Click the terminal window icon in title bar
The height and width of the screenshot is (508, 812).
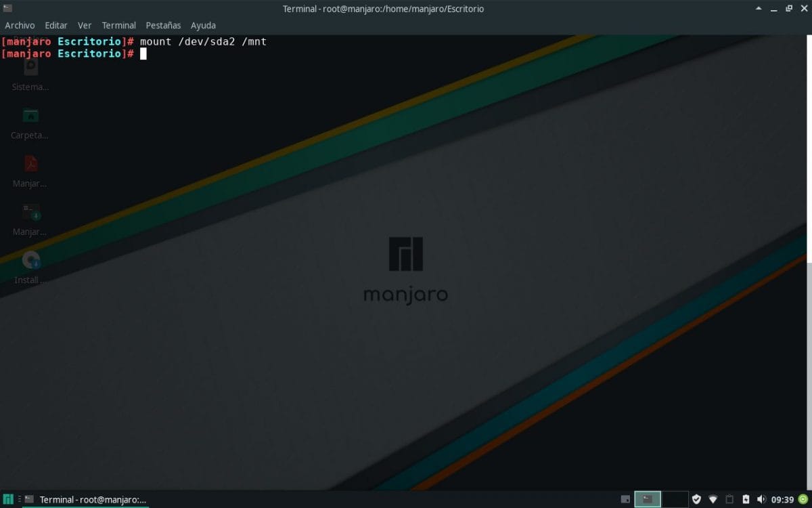click(7, 8)
